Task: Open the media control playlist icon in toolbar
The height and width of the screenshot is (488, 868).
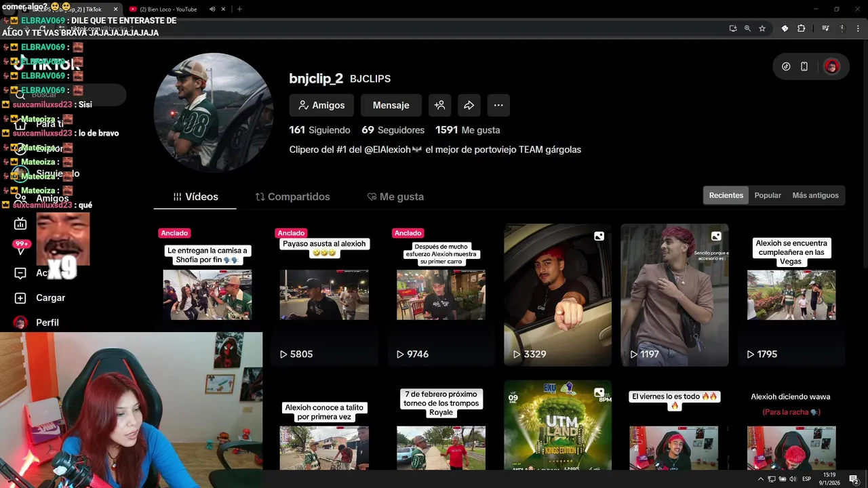Action: click(825, 28)
